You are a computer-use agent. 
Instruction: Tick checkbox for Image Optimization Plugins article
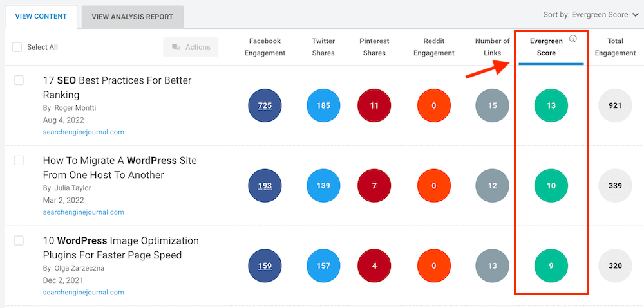pos(19,240)
